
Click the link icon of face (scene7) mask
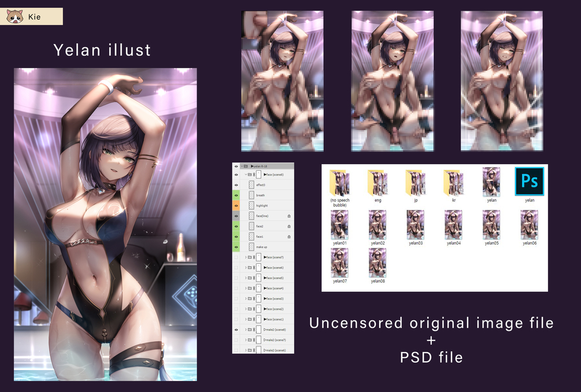254,257
